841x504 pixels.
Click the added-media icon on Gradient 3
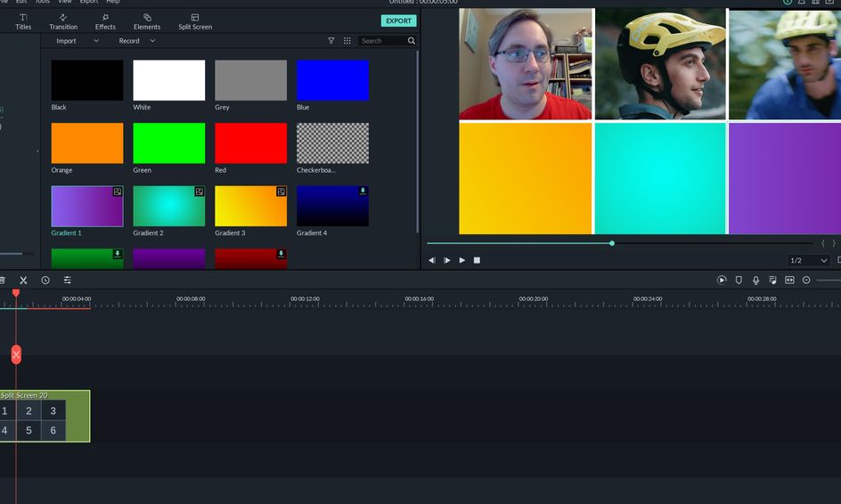(x=281, y=191)
